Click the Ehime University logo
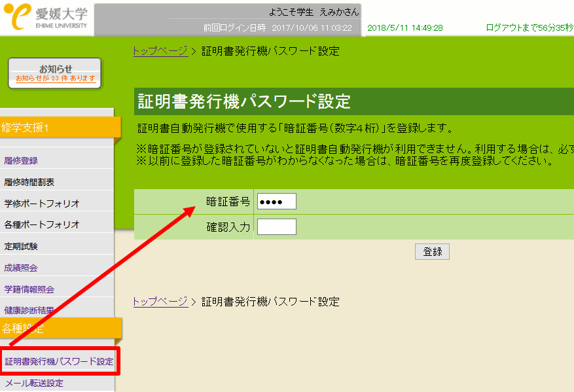This screenshot has width=574, height=392. click(x=47, y=18)
